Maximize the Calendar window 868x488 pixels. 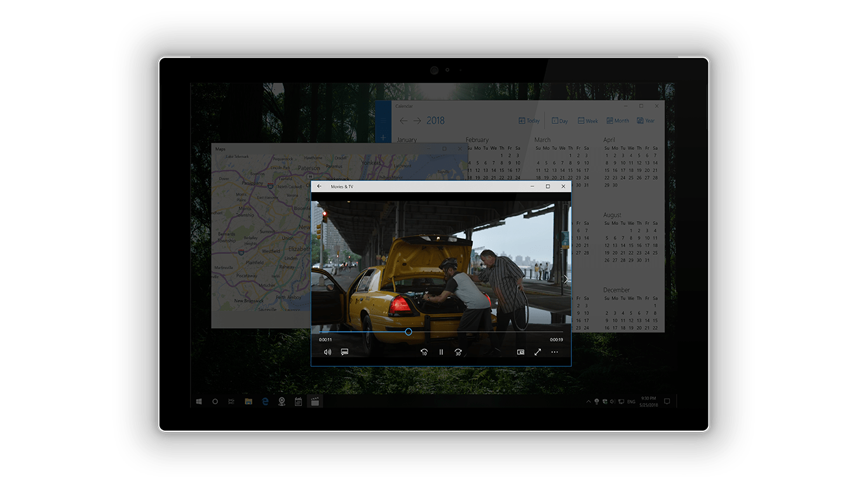(x=641, y=106)
